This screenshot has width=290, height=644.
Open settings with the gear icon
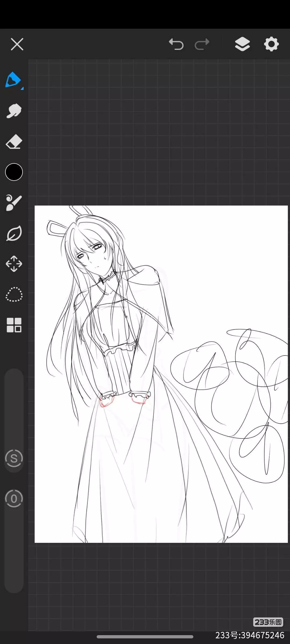pos(271,44)
